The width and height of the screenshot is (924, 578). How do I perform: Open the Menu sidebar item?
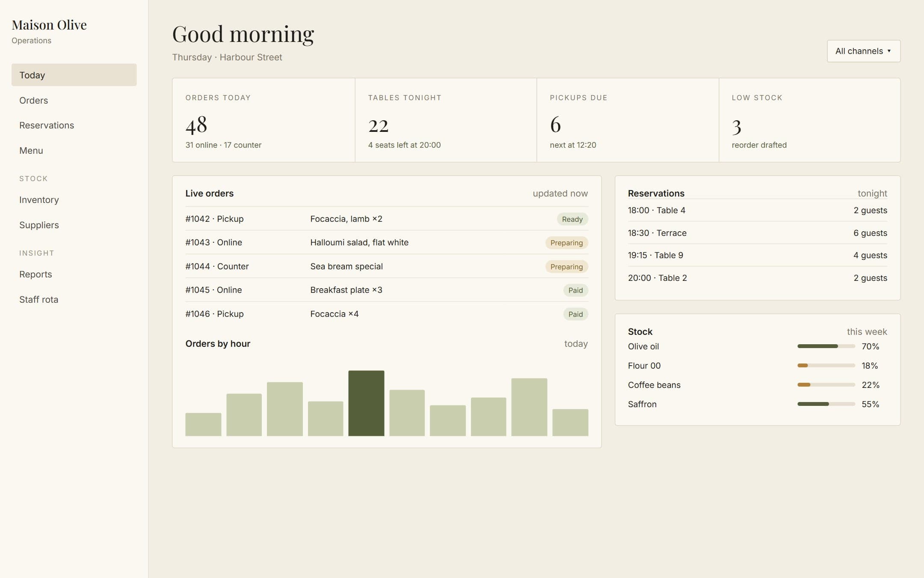pos(74,150)
